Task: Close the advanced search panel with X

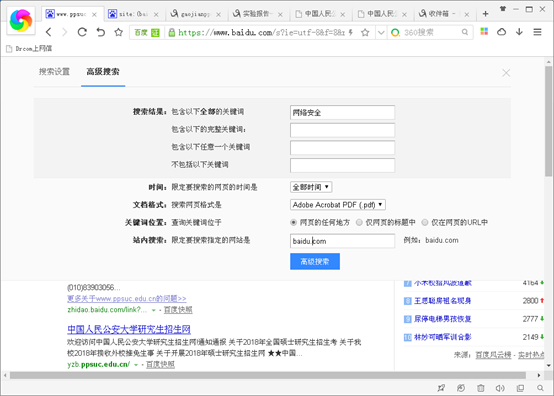Action: (506, 73)
